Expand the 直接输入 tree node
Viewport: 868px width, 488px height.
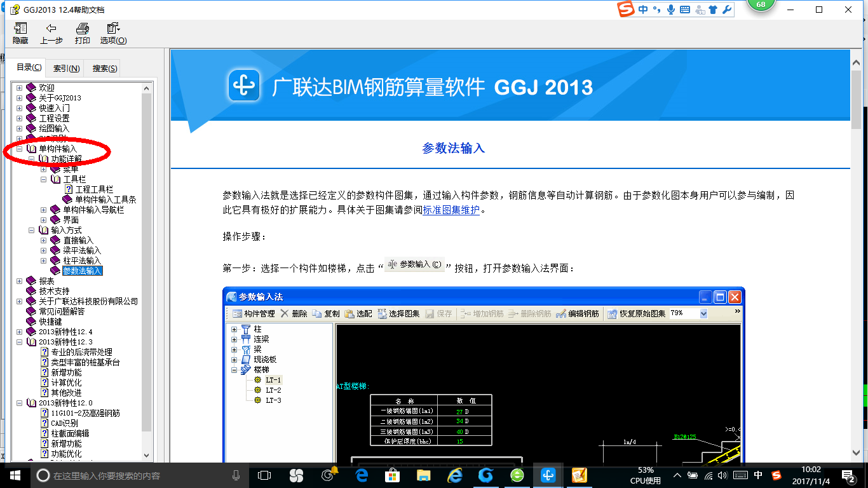click(43, 240)
